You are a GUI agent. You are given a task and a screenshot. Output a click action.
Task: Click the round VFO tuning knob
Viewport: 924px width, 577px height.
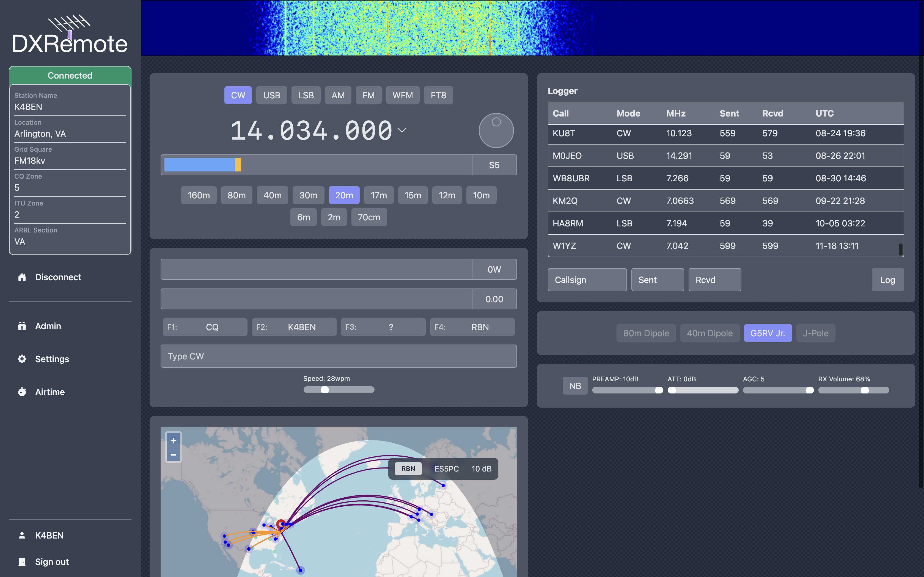pos(496,131)
